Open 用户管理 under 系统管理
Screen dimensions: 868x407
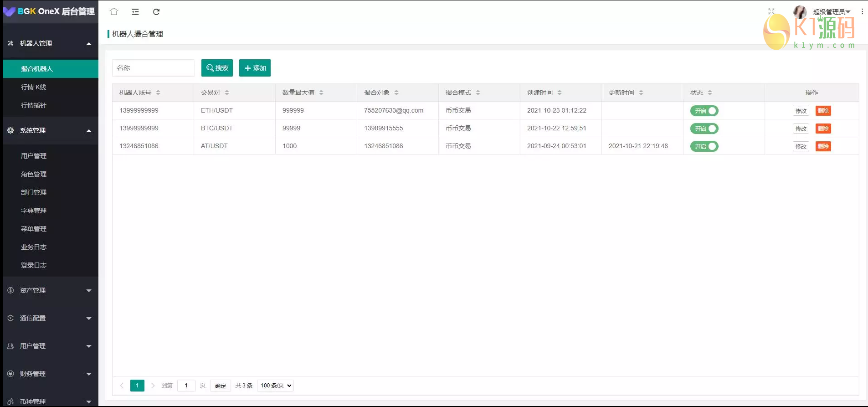click(51, 156)
